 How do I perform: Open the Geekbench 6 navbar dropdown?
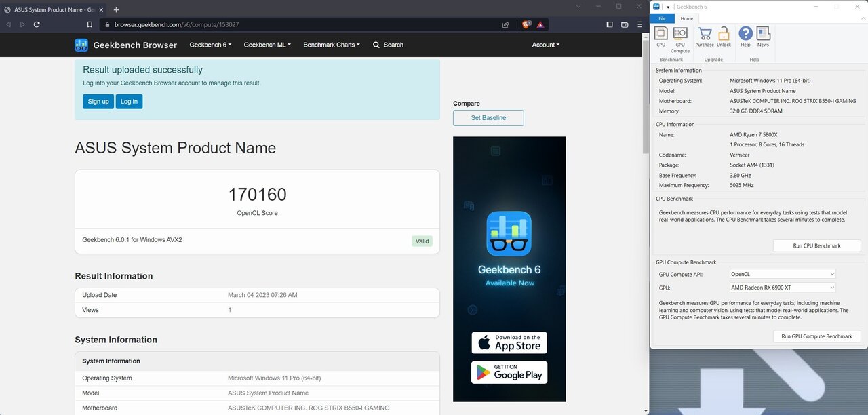pyautogui.click(x=210, y=45)
